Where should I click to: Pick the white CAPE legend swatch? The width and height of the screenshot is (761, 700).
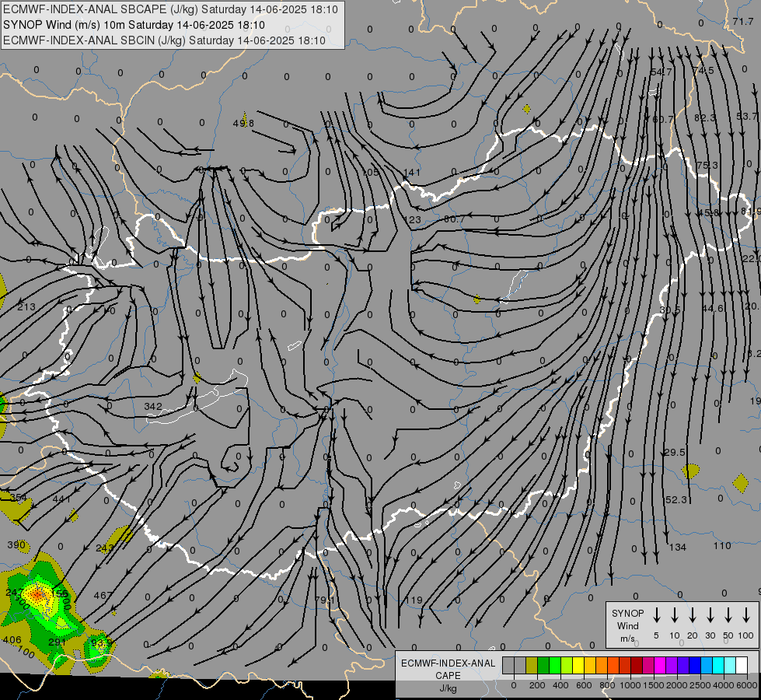[x=741, y=665]
